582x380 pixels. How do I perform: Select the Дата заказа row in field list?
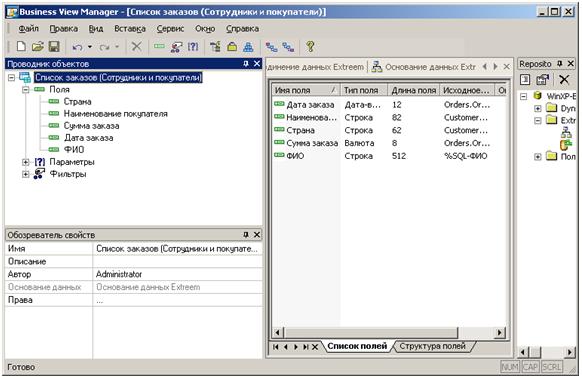pyautogui.click(x=389, y=105)
